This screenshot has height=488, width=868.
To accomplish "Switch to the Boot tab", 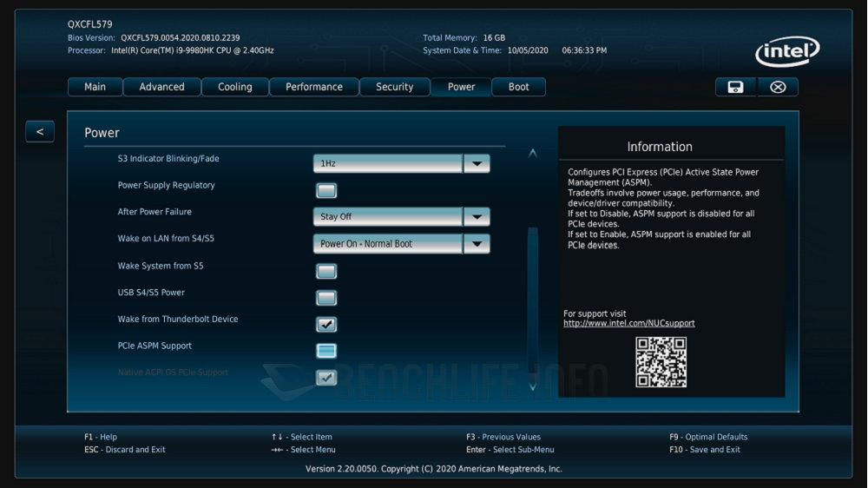I will click(519, 87).
